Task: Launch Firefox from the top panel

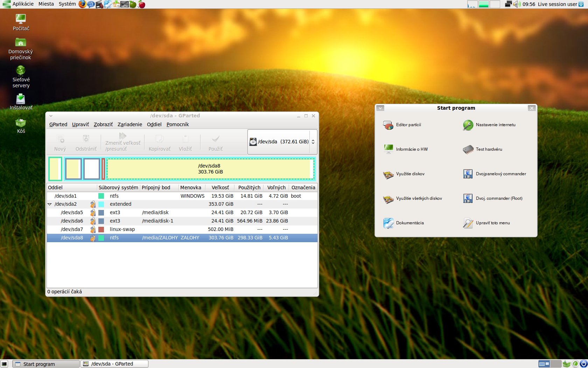Action: click(x=82, y=4)
